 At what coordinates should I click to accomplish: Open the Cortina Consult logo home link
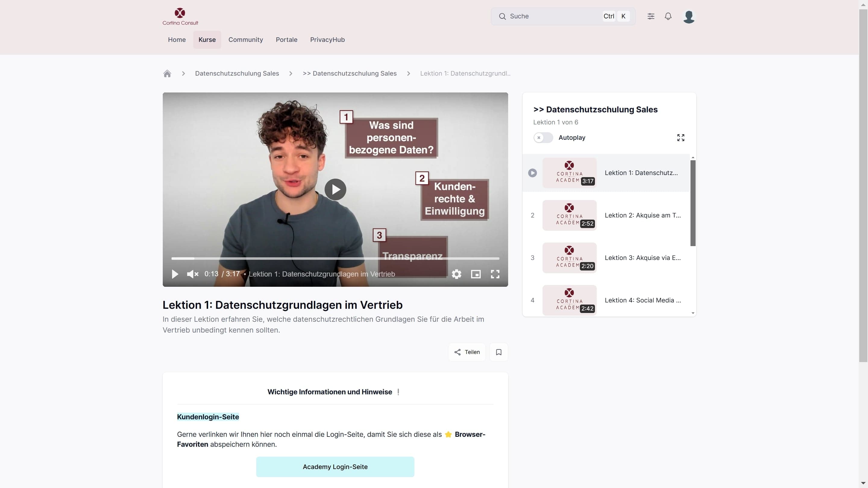(180, 17)
